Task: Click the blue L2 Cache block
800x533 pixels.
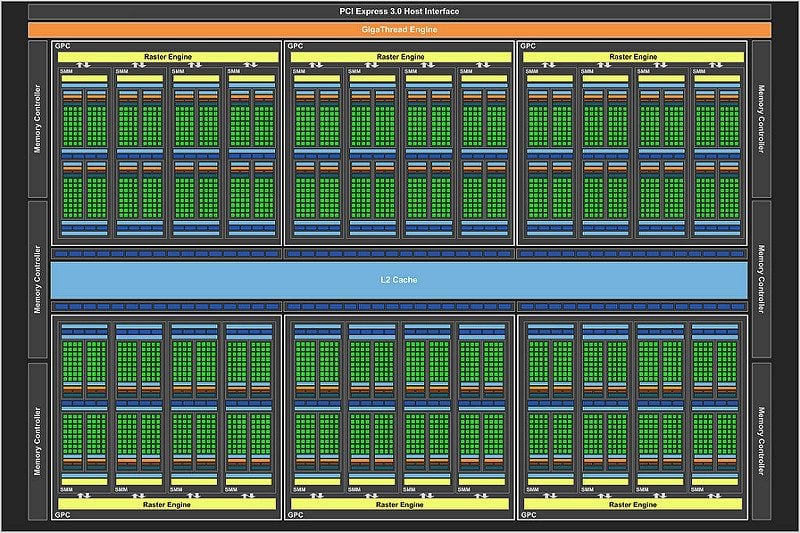Action: 399,280
